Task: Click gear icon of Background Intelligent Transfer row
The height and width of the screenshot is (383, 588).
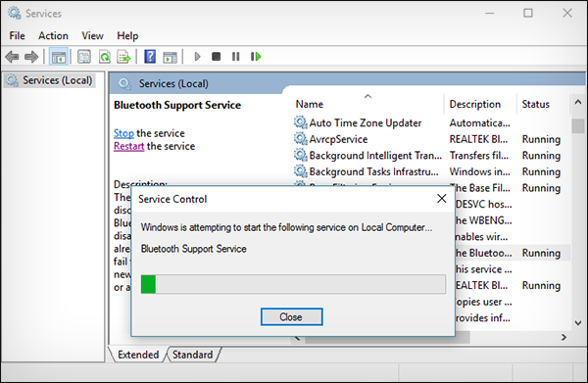Action: [x=301, y=155]
